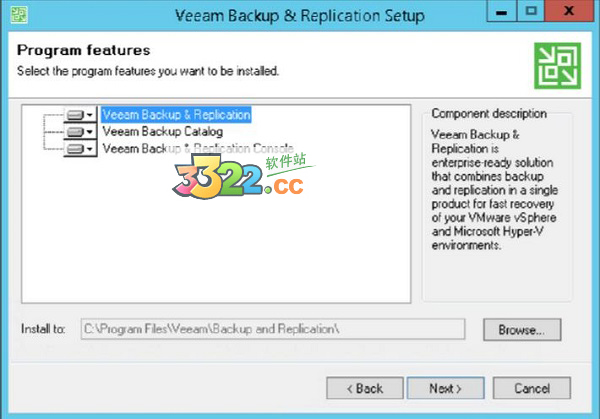Click the drive icon beside Backup & Replication Console
Viewport: 600px width, 419px height.
[x=75, y=148]
